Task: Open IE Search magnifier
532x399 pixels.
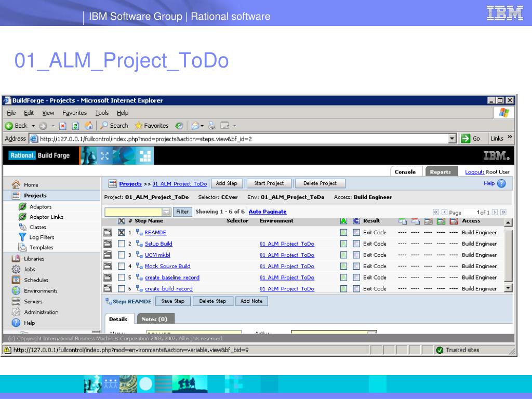Action: (x=104, y=126)
